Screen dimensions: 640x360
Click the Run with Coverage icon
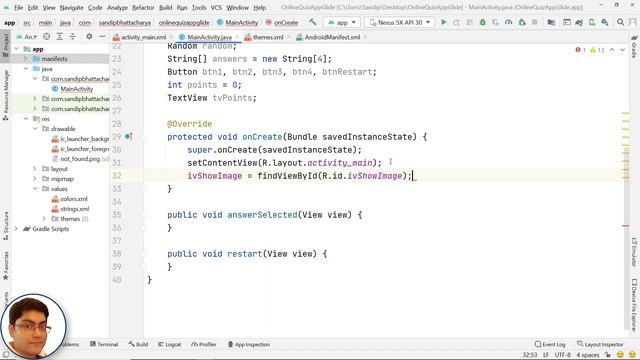[x=496, y=22]
